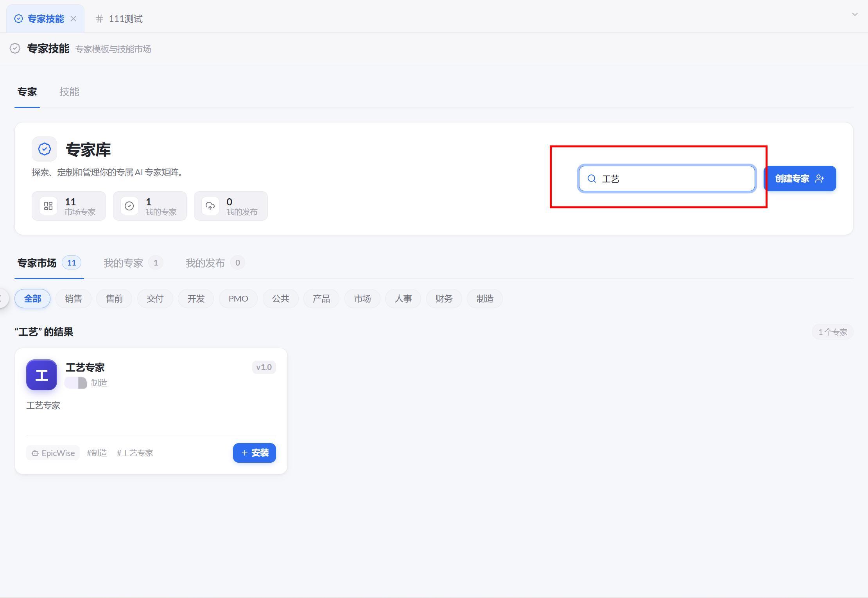868x598 pixels.
Task: Filter by 产品 category
Action: coord(321,299)
